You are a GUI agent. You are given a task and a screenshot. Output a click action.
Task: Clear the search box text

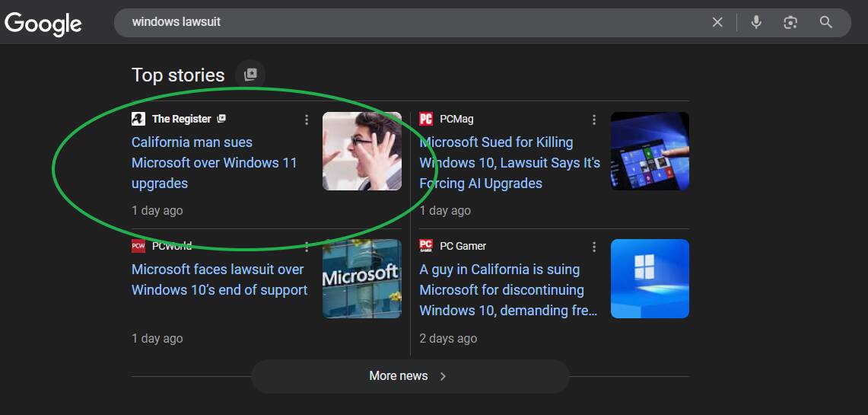[717, 23]
